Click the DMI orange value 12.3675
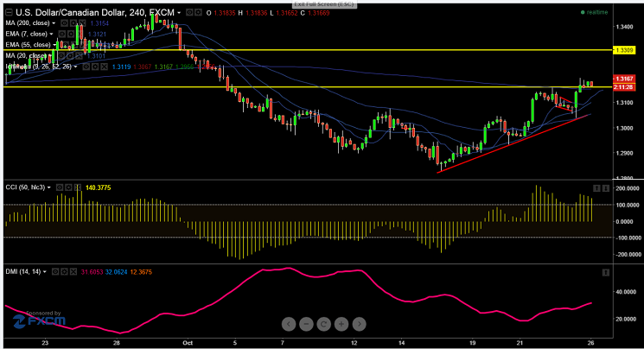This screenshot has height=349, width=644. (x=141, y=272)
